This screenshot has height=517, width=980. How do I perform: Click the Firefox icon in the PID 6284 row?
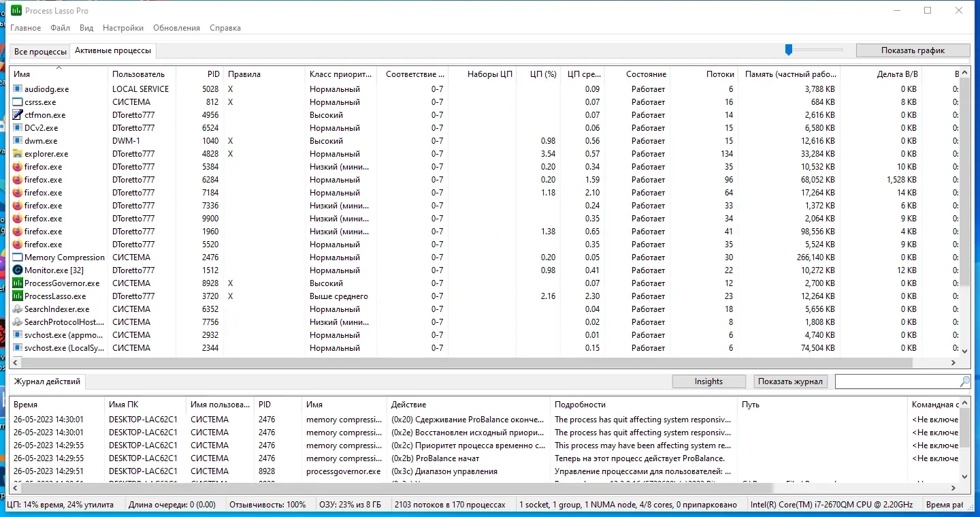tap(18, 180)
